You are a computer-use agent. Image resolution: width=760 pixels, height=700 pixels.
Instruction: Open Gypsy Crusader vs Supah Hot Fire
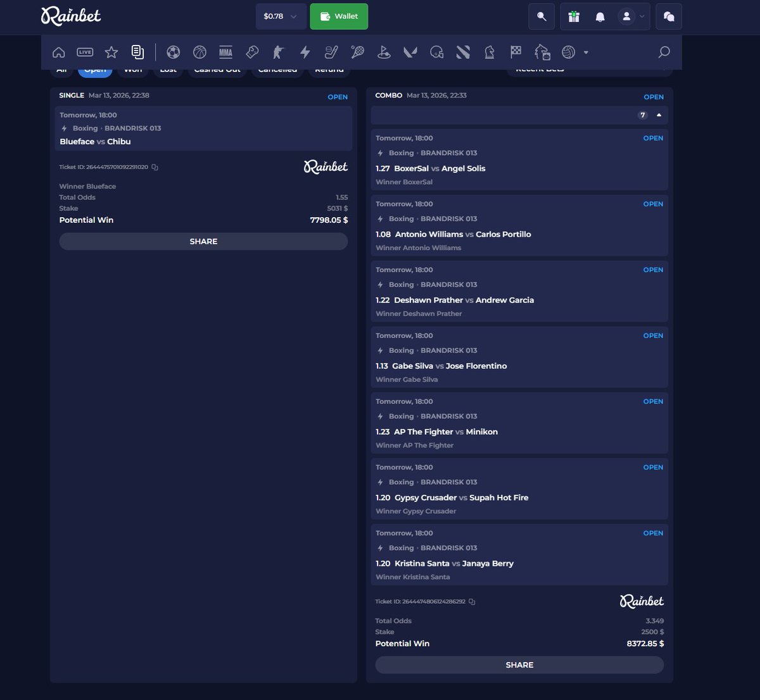(x=461, y=497)
